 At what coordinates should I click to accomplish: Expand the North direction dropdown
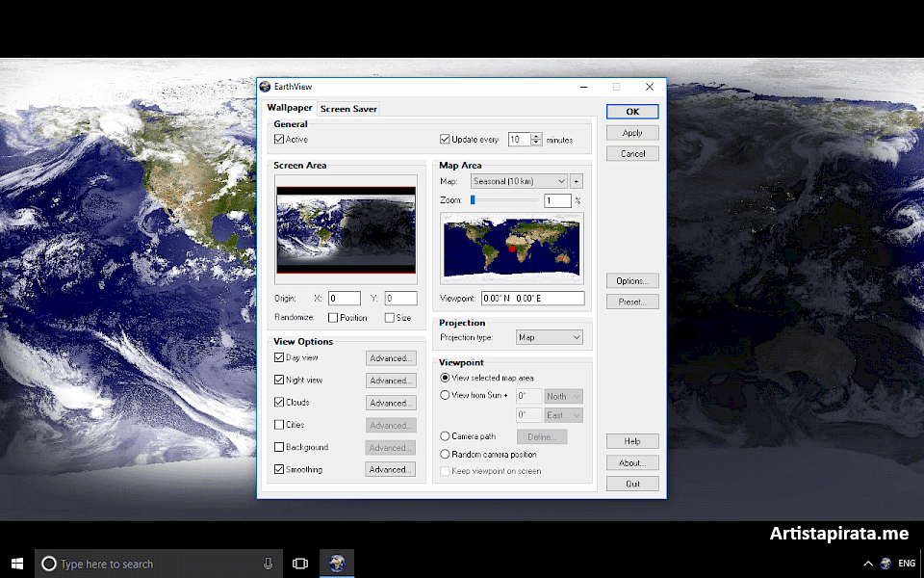point(563,395)
